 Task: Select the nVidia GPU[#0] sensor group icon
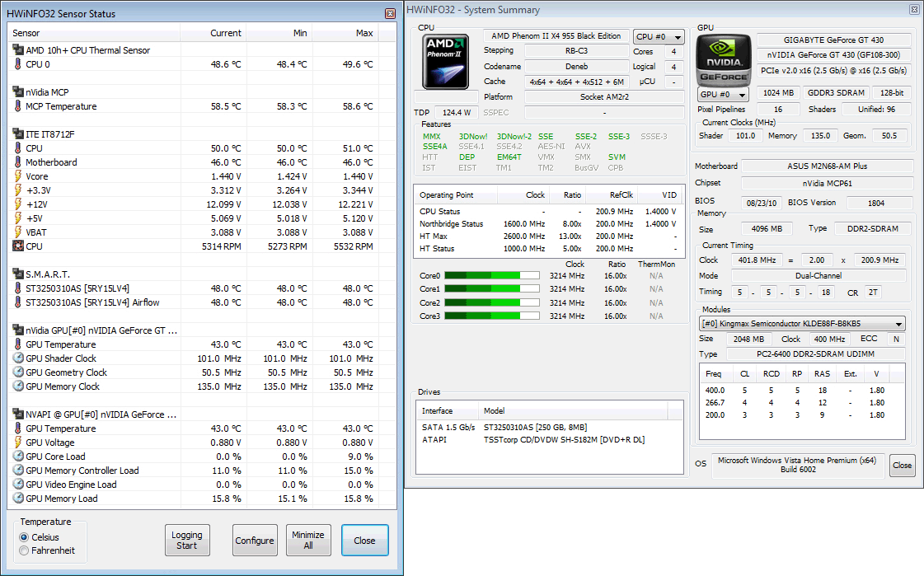(18, 330)
